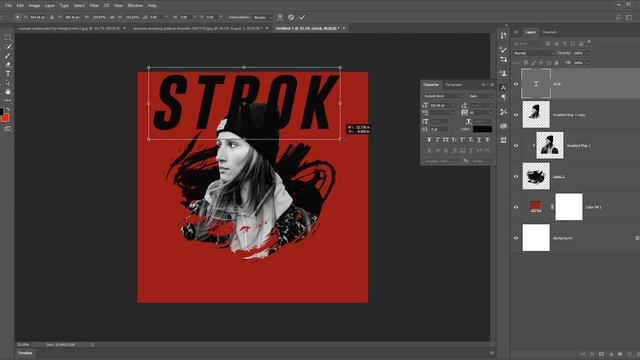
Task: Select the Hand tool
Action: click(x=8, y=92)
